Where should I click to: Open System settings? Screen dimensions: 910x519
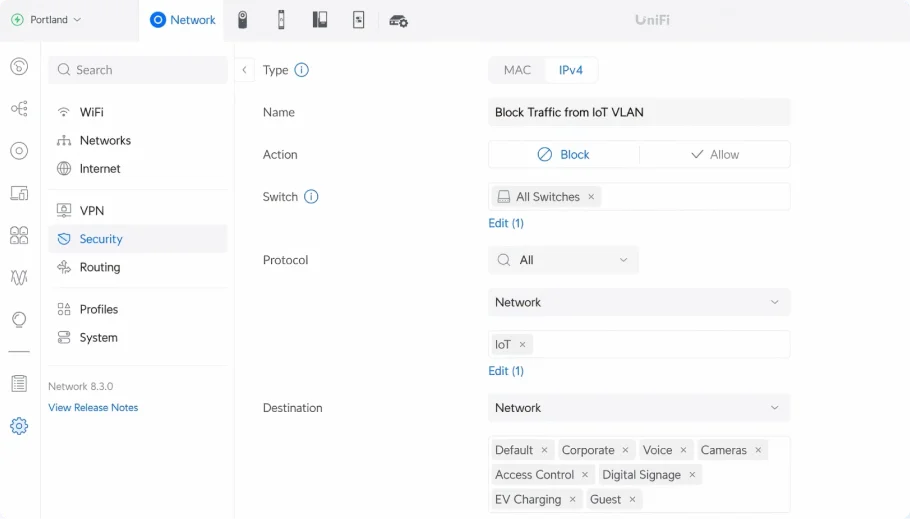click(x=138, y=337)
